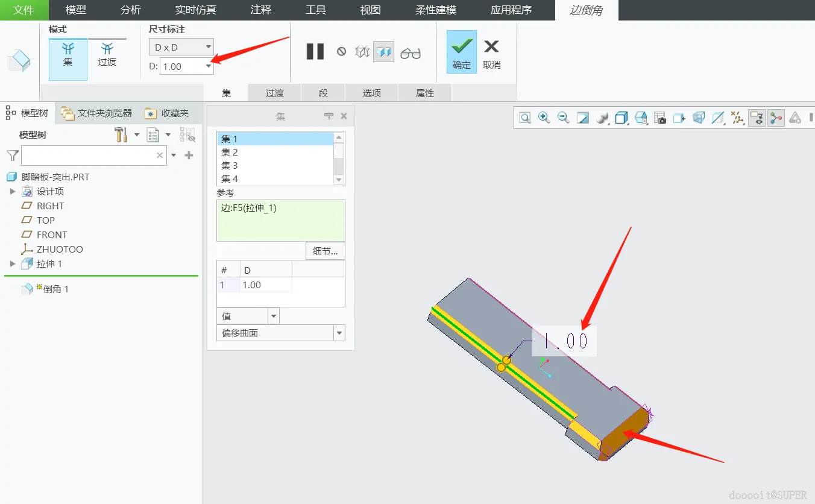Click the repaint screen icon
The width and height of the screenshot is (815, 504).
[583, 118]
